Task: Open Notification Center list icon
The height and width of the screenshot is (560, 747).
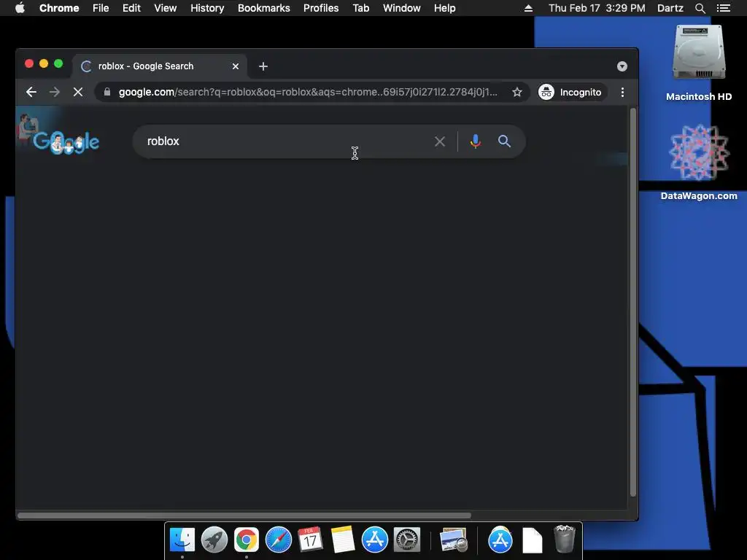Action: click(x=723, y=8)
